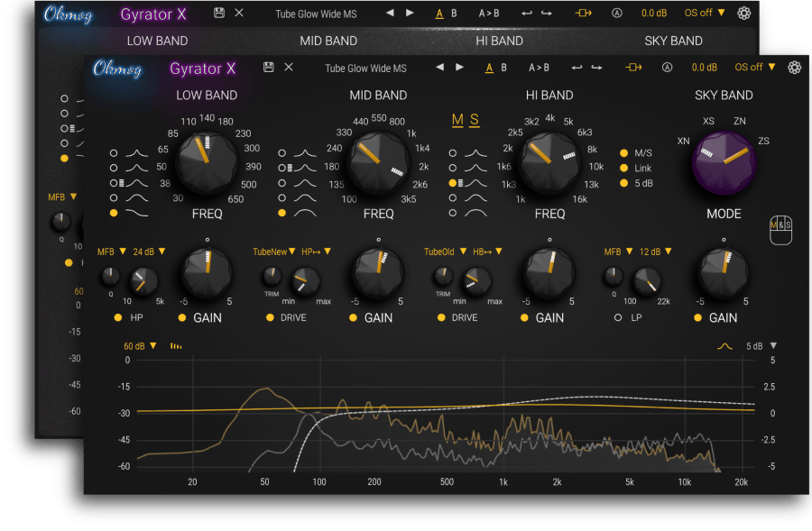
Task: Click the M&S mouse mode icon
Action: 780,230
